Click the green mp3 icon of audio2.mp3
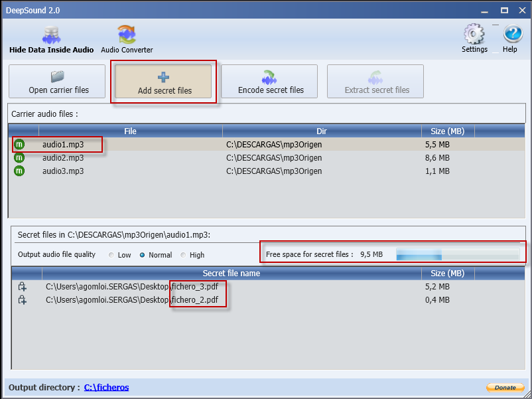532x399 pixels. 19,157
